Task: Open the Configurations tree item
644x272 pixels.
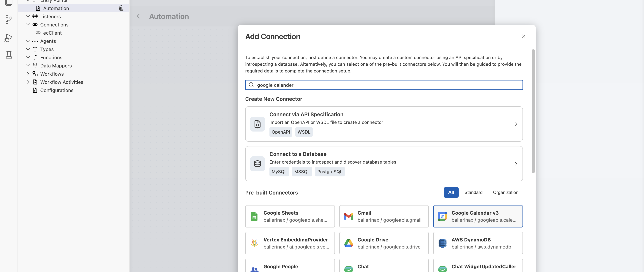Action: (x=56, y=90)
